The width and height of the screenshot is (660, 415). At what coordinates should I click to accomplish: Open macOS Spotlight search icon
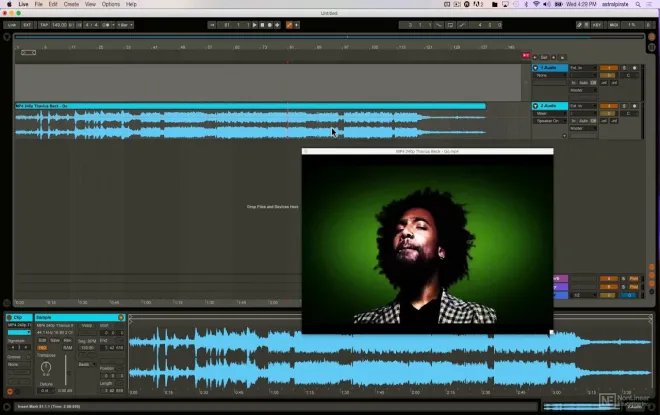coord(638,4)
